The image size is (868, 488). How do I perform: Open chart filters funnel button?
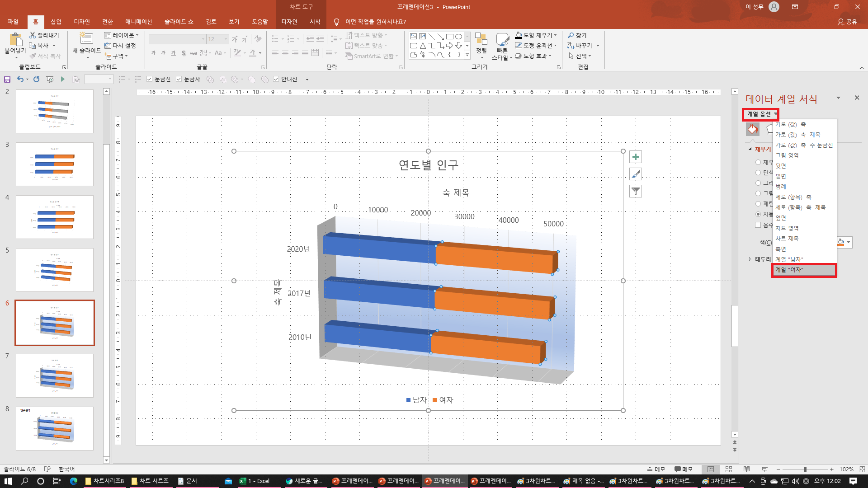tap(636, 191)
